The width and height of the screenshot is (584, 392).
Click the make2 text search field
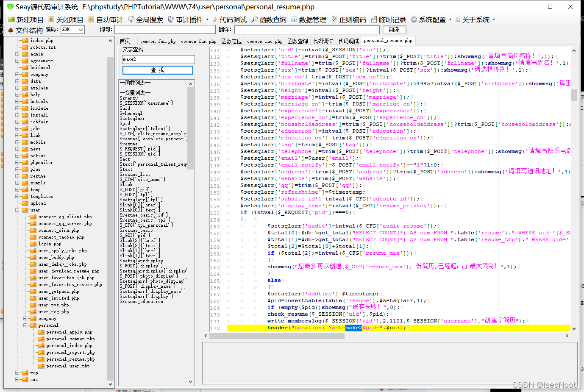158,59
